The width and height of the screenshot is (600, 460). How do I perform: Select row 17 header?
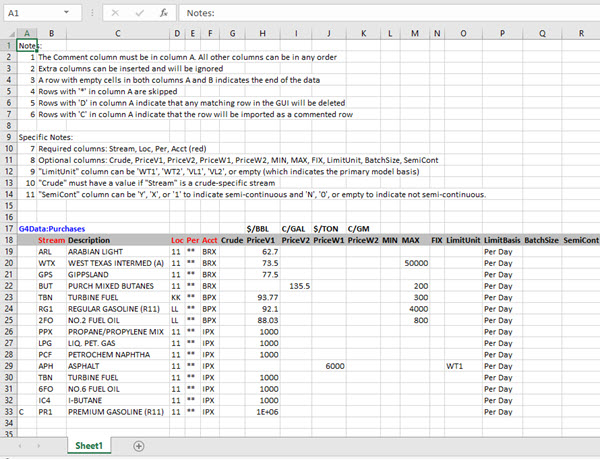[x=8, y=212]
